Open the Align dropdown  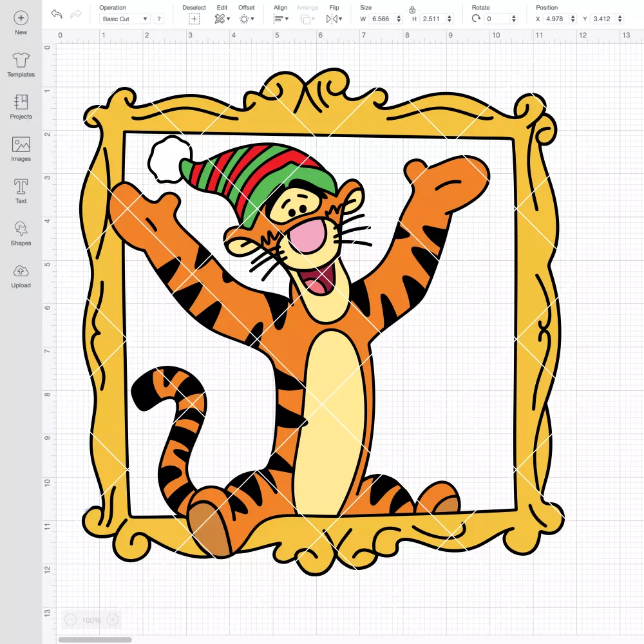pyautogui.click(x=281, y=19)
